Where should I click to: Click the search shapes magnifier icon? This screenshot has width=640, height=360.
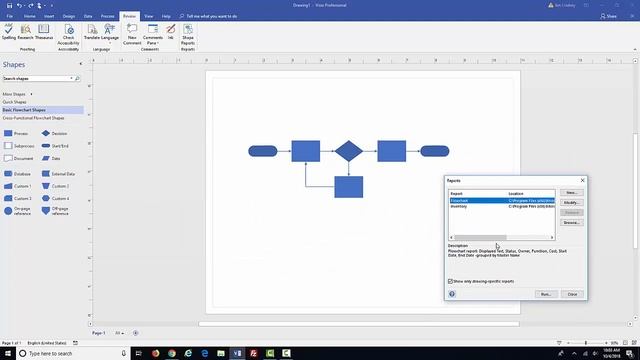pos(77,78)
